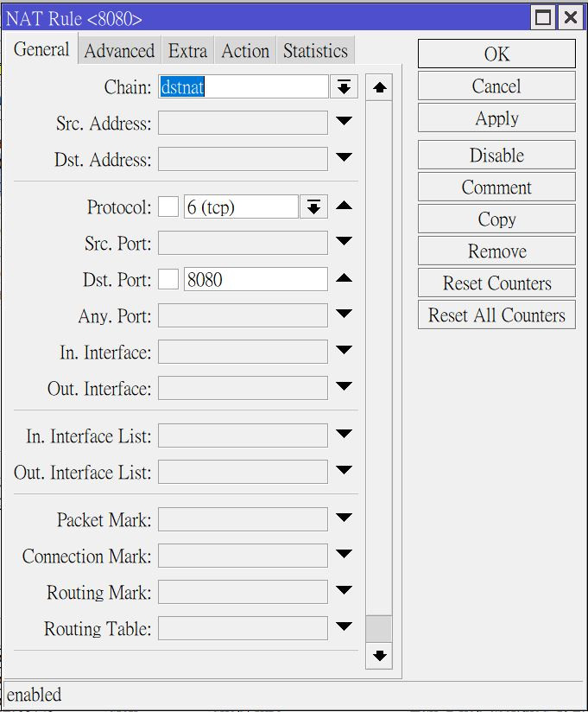Click the 'enabled' status text
The width and height of the screenshot is (588, 712).
[34, 695]
